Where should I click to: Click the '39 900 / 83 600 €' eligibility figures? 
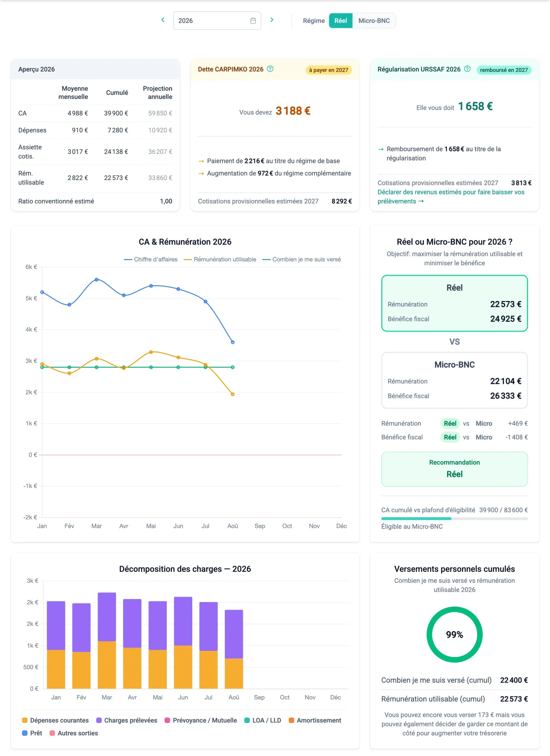point(504,510)
